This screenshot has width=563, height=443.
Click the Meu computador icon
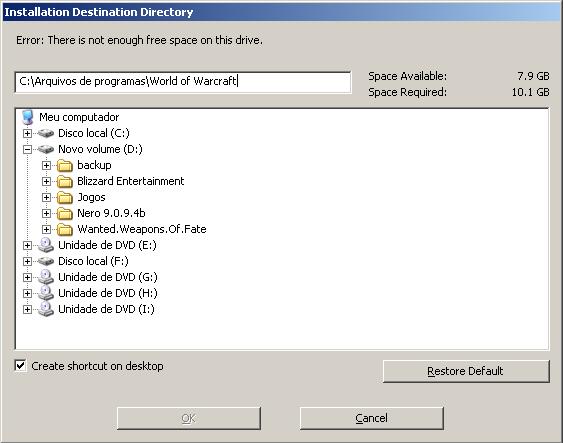pos(28,117)
